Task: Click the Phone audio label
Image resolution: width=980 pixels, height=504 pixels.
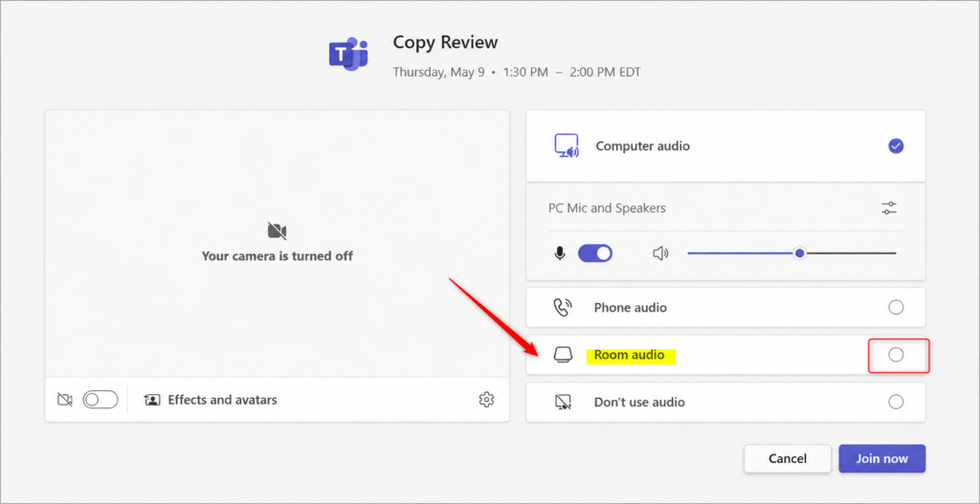Action: pyautogui.click(x=630, y=307)
